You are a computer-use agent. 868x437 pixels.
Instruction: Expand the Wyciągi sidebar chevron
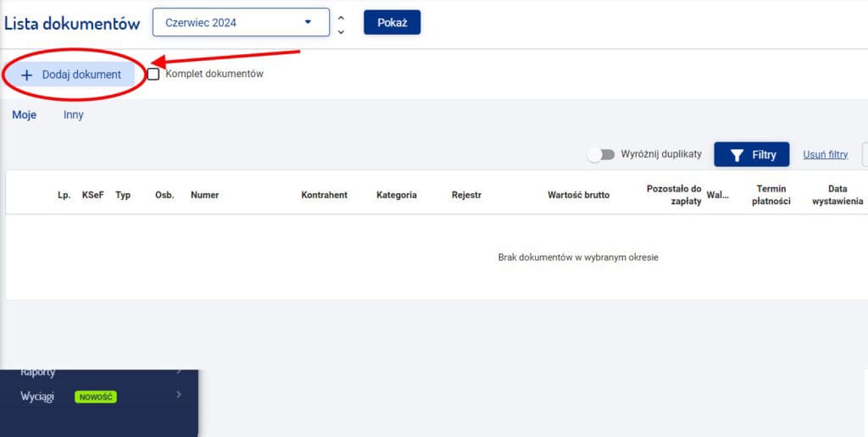coord(179,396)
